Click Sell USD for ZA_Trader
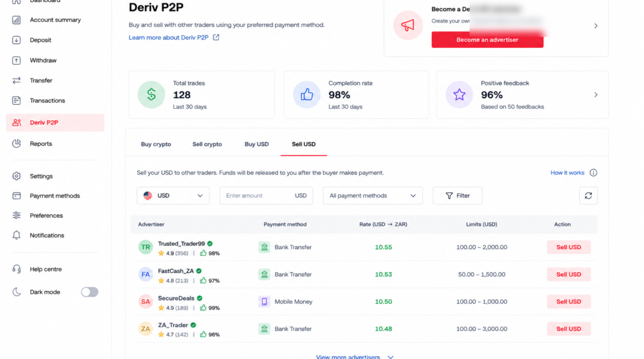 tap(569, 329)
